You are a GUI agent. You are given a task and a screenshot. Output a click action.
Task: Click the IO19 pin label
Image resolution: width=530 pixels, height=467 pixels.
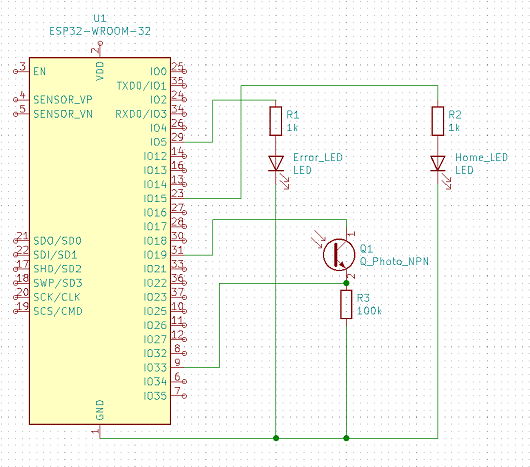(x=155, y=255)
